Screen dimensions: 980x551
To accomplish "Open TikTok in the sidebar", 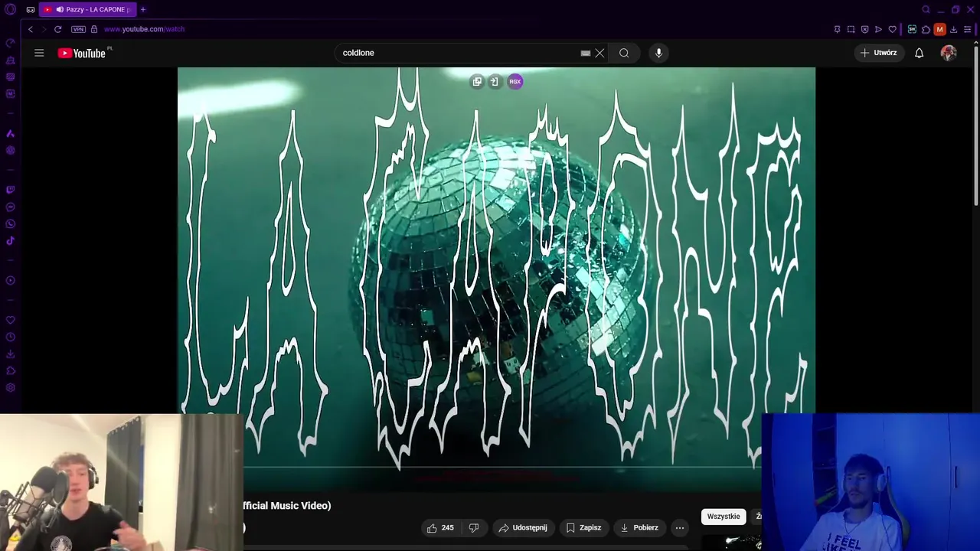I will pos(10,241).
